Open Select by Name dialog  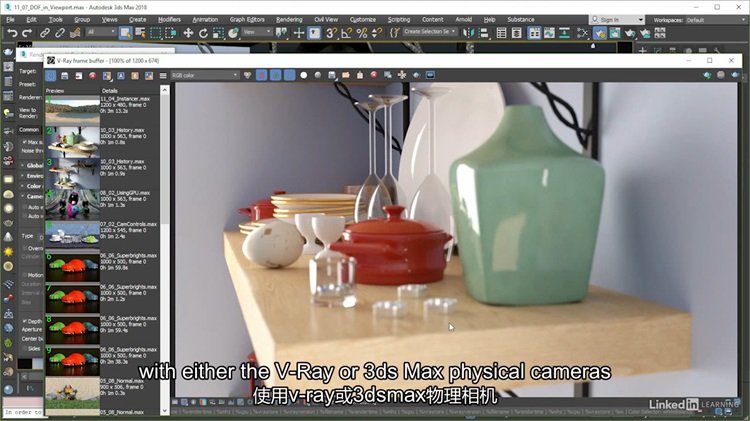[140, 33]
